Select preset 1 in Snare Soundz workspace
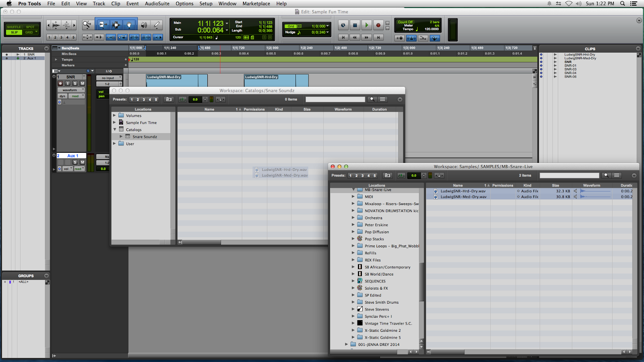644x362 pixels. pyautogui.click(x=132, y=99)
